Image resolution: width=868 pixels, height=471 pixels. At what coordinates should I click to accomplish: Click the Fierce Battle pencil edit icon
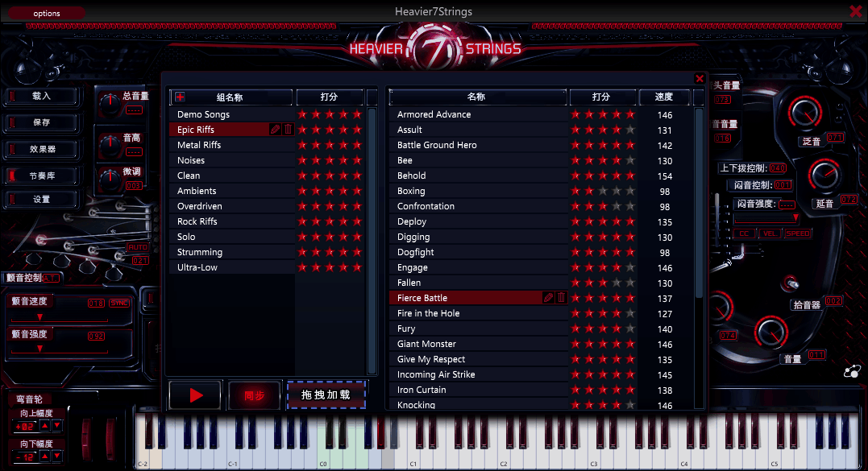(x=548, y=297)
